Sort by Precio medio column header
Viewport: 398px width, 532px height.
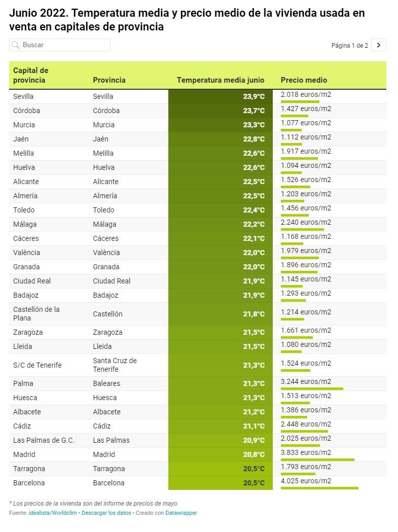(304, 80)
